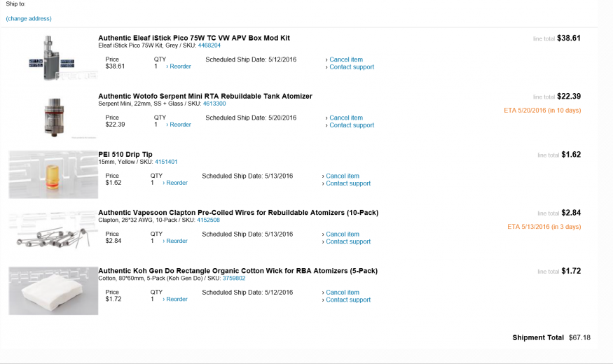Open SKU 4613300 link
613x364 pixels.
214,104
